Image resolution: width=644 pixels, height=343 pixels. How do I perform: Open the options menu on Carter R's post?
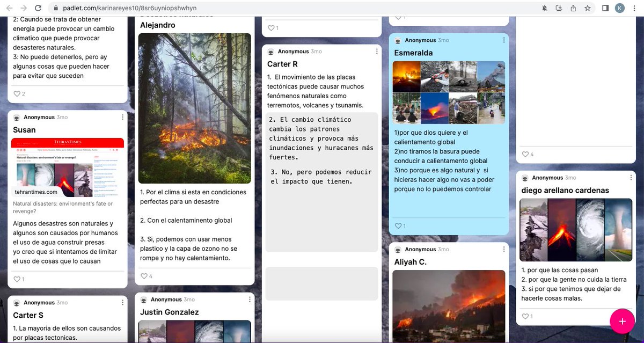[377, 52]
